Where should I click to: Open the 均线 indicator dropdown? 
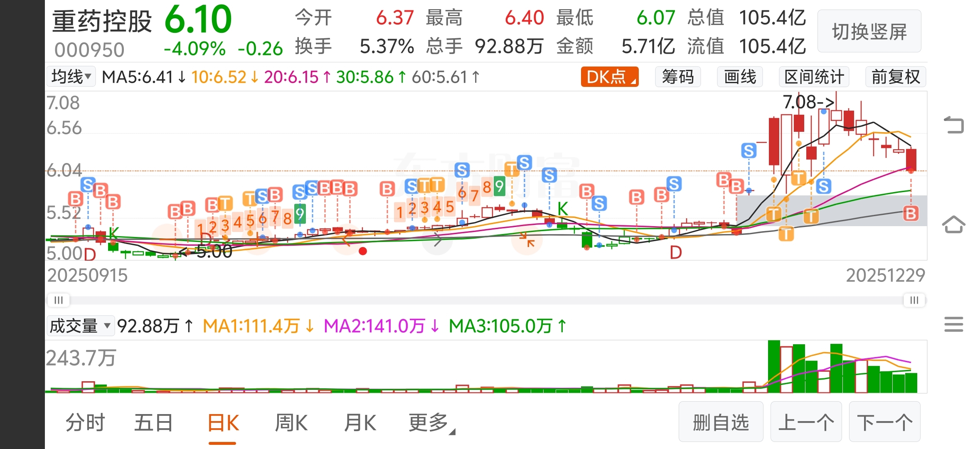(x=71, y=77)
